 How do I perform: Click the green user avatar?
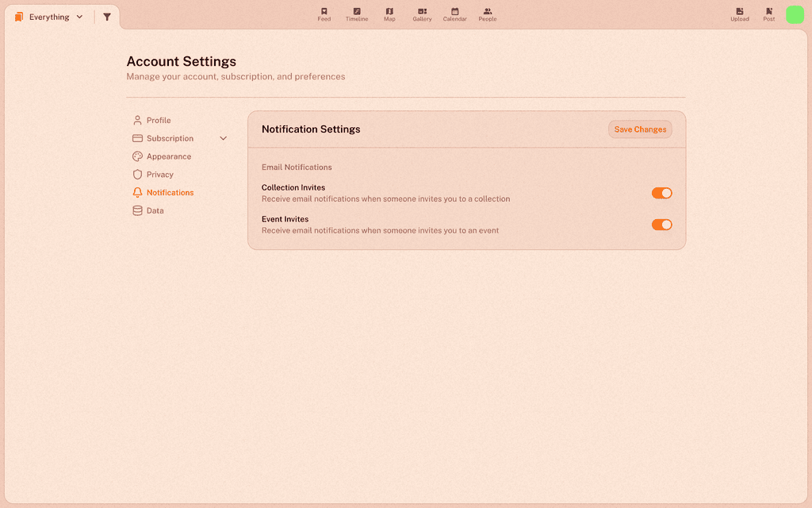tap(795, 14)
